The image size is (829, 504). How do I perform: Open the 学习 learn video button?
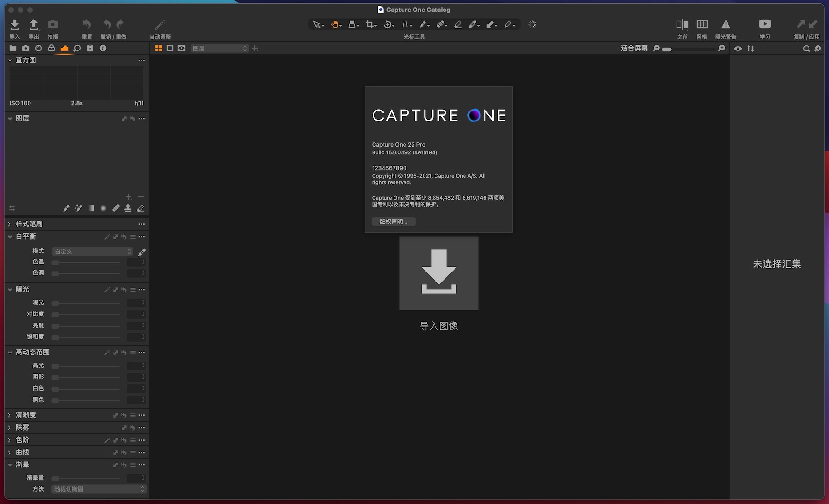point(765,24)
